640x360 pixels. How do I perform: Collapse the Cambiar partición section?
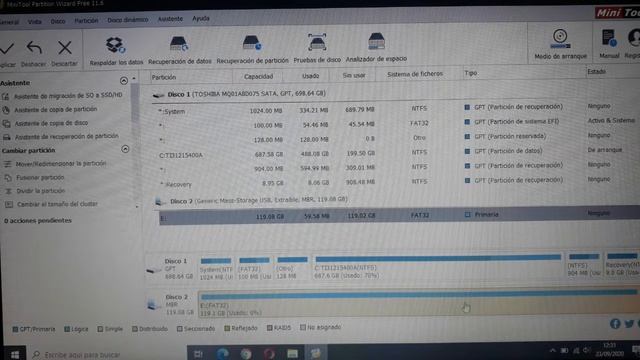125,149
